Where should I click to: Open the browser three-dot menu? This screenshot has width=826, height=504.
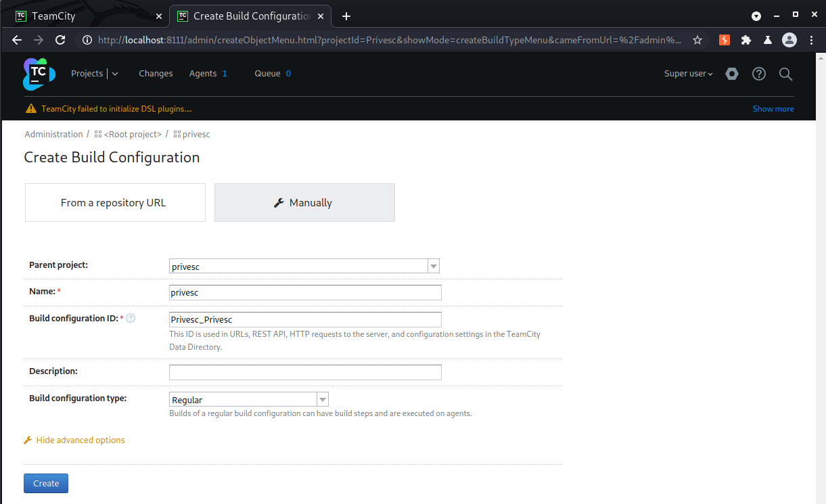pos(811,40)
